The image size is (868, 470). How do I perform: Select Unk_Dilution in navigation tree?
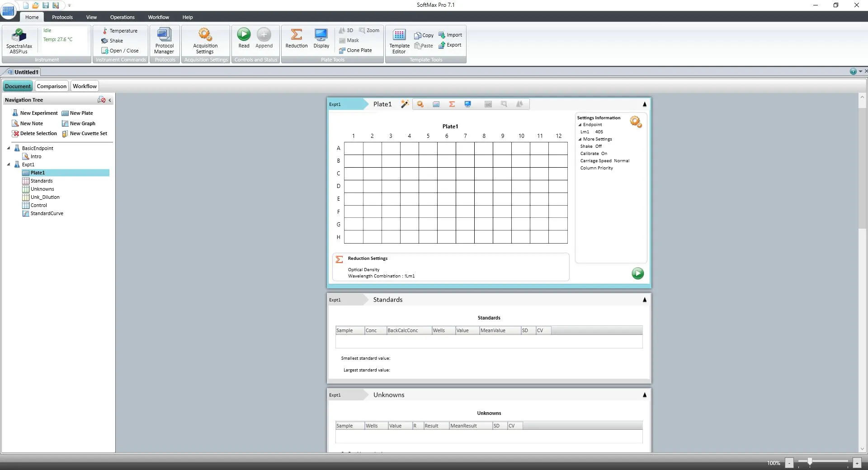pos(45,197)
